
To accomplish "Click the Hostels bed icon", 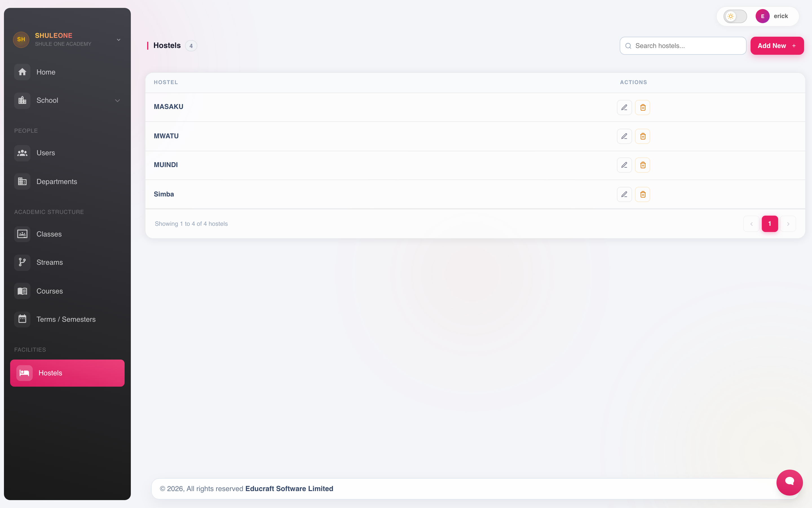I will 25,373.
